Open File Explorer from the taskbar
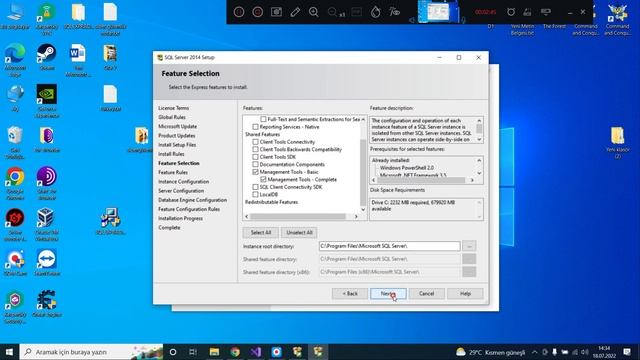The width and height of the screenshot is (640, 360). pyautogui.click(x=214, y=352)
